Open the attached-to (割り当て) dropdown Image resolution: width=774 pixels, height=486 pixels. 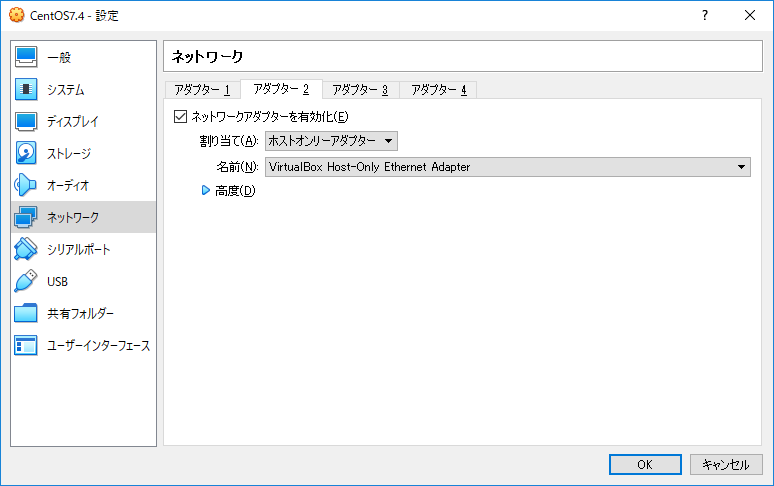tap(331, 141)
